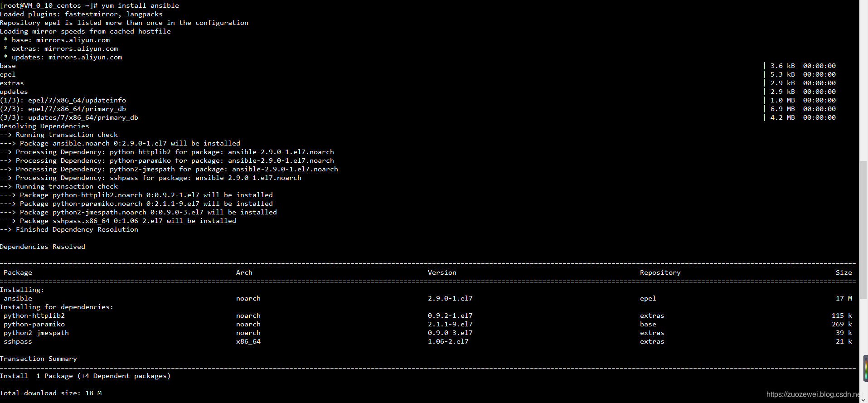The width and height of the screenshot is (868, 403).
Task: Click the 'Repository' column header
Action: pos(660,272)
